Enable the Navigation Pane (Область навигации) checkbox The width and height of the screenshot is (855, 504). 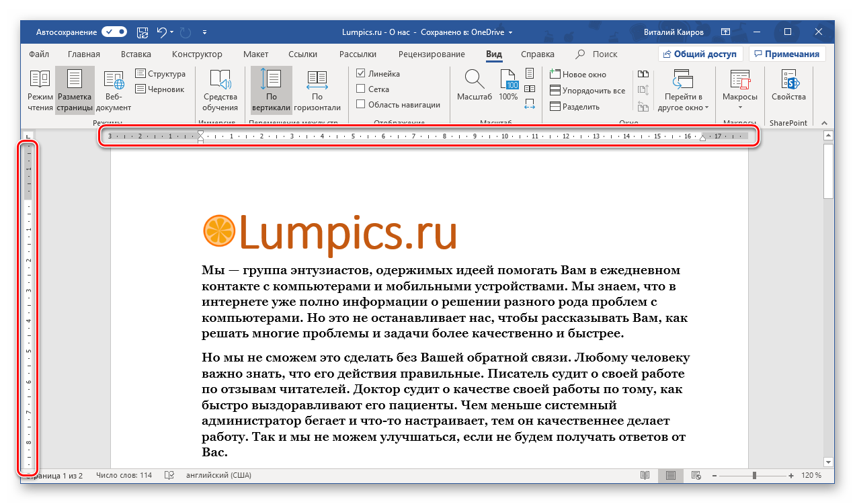point(361,104)
